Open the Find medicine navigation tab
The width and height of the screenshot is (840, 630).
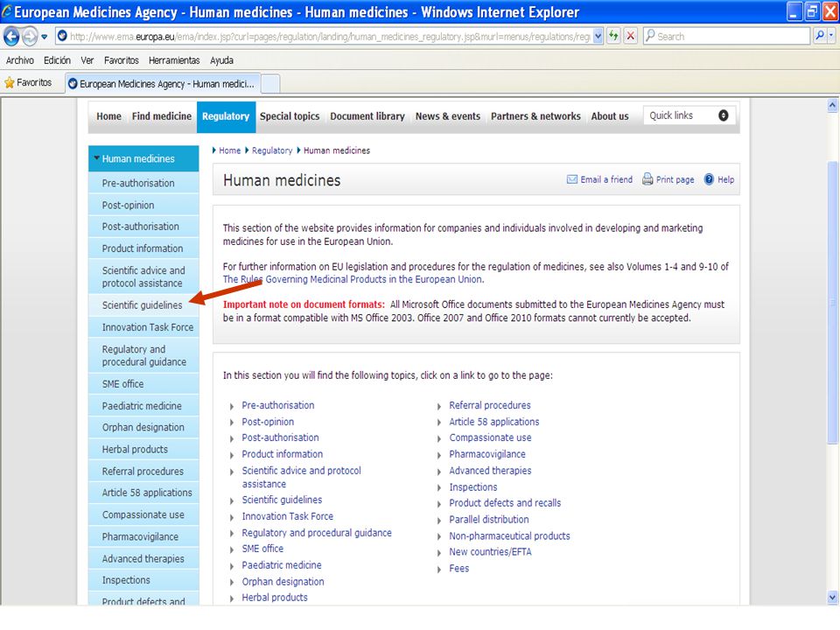point(161,116)
